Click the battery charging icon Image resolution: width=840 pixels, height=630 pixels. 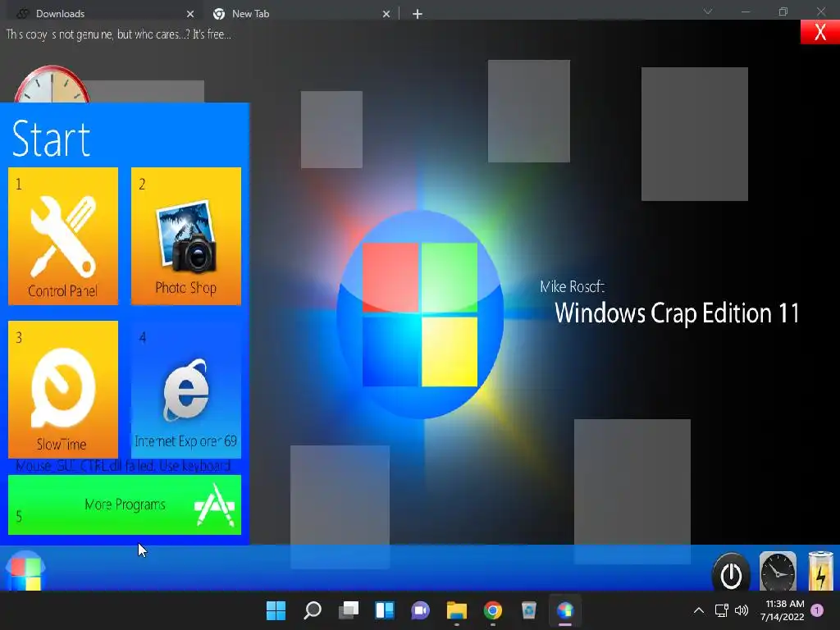click(x=820, y=571)
